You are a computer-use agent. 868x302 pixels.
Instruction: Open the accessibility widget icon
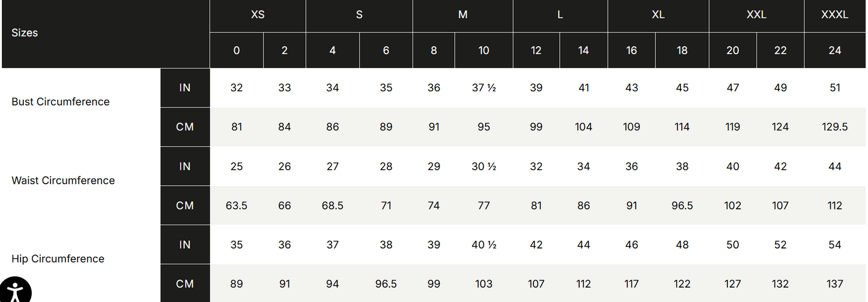tap(14, 290)
